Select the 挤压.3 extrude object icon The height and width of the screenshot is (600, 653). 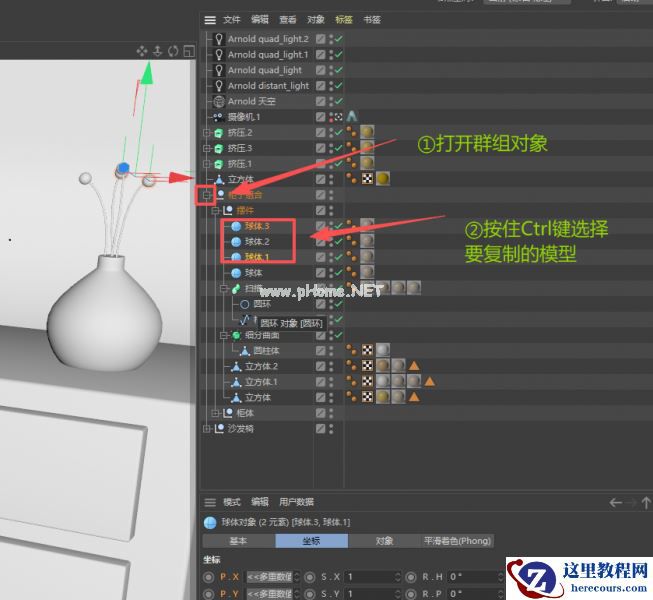pos(219,148)
